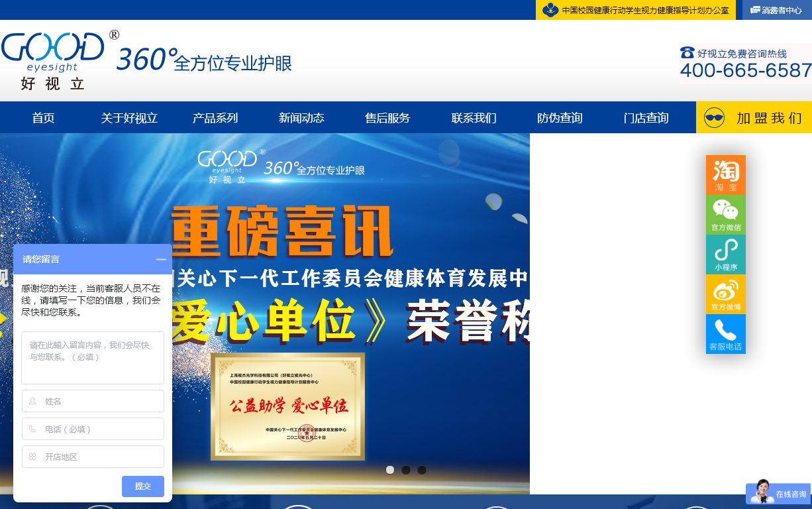Screen dimensions: 812x509
Task: Open the 门店查询 menu
Action: click(646, 118)
